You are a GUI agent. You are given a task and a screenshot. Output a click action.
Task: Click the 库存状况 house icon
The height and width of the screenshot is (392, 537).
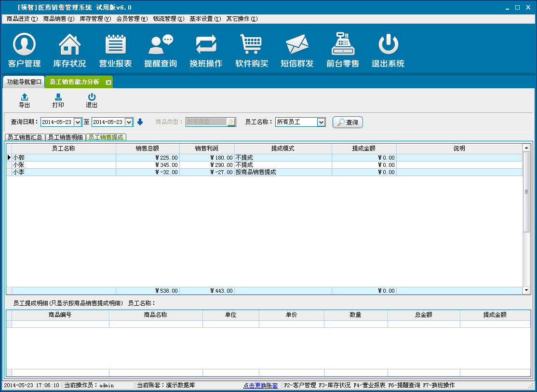pyautogui.click(x=69, y=45)
